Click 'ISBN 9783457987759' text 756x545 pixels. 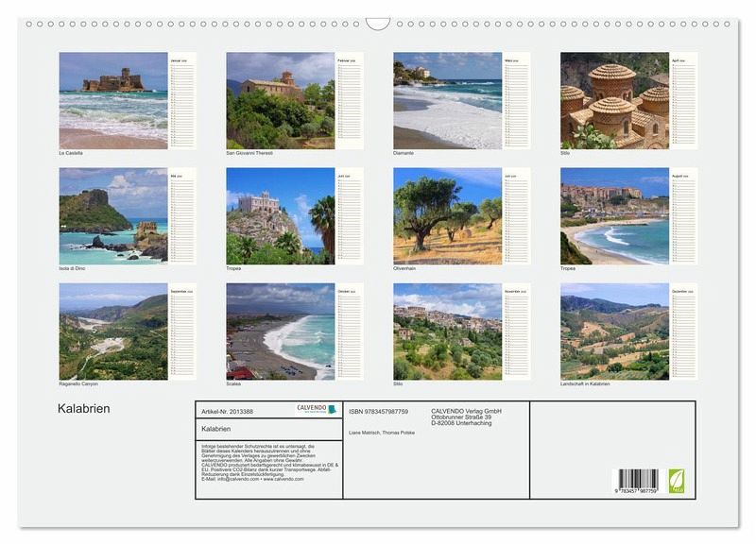pos(379,412)
